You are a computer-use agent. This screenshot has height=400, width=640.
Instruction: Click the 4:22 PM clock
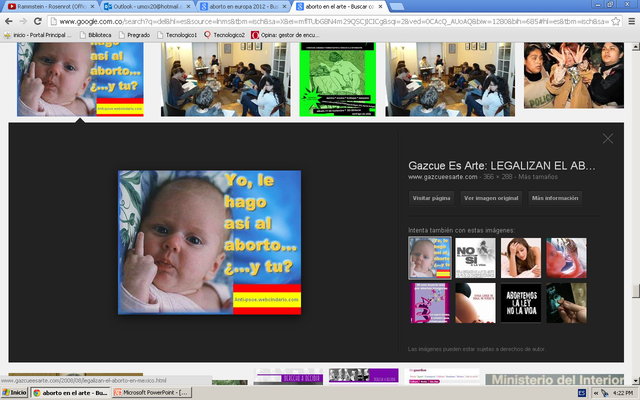622,393
